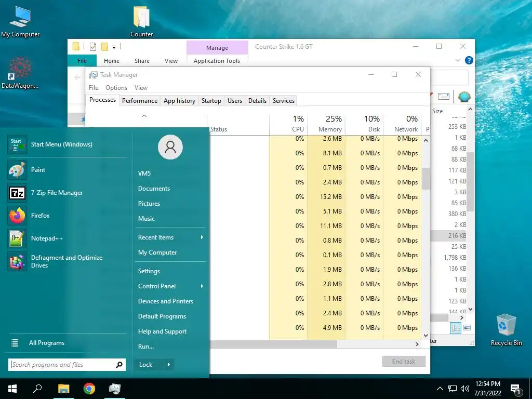The height and width of the screenshot is (399, 532).
Task: Click the Explorer properties checkmark quick-access icon
Action: pyautogui.click(x=93, y=47)
